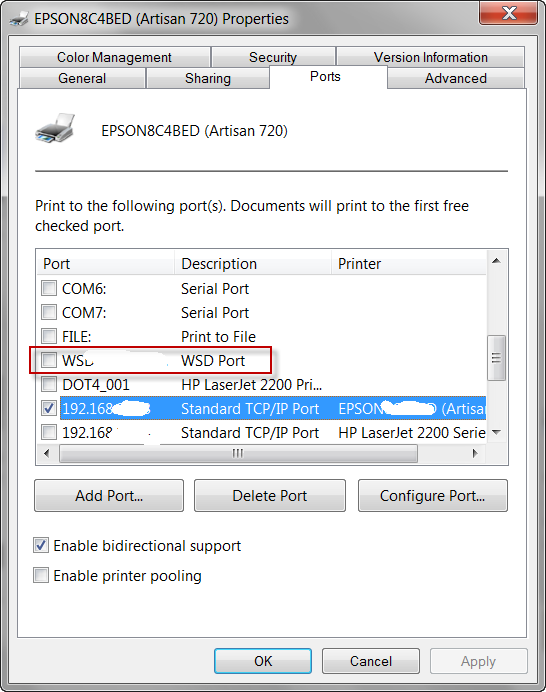Image resolution: width=546 pixels, height=692 pixels.
Task: Check the WSD Port checkbox
Action: point(49,360)
